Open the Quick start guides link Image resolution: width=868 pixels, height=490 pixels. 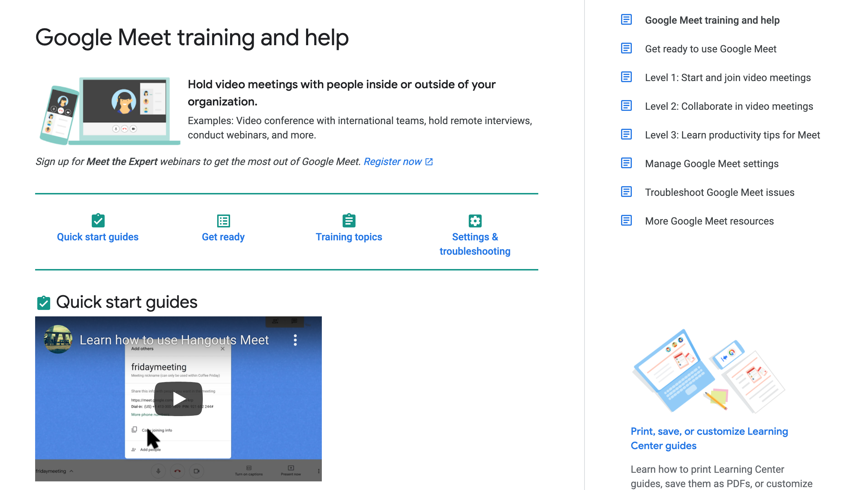coord(97,237)
